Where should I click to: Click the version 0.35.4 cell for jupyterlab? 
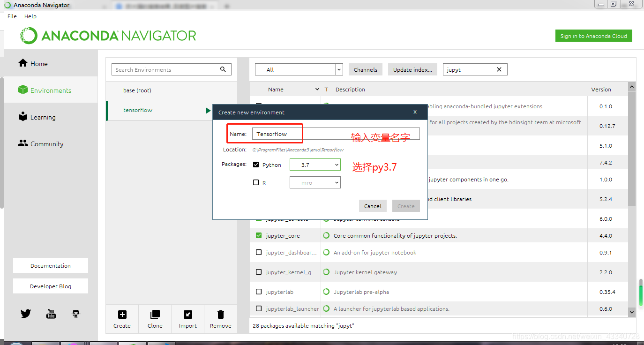tap(607, 292)
